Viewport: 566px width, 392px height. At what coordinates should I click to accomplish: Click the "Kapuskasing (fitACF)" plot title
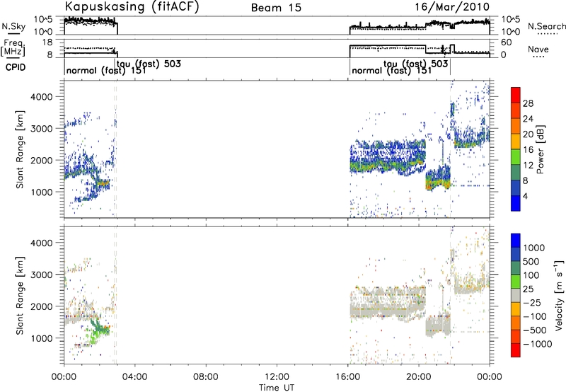pyautogui.click(x=132, y=7)
